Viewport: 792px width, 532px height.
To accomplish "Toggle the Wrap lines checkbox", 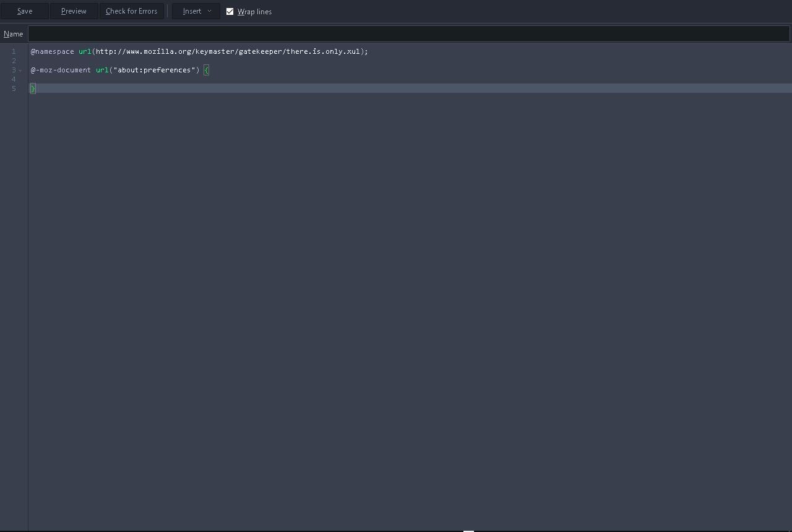I will [230, 11].
